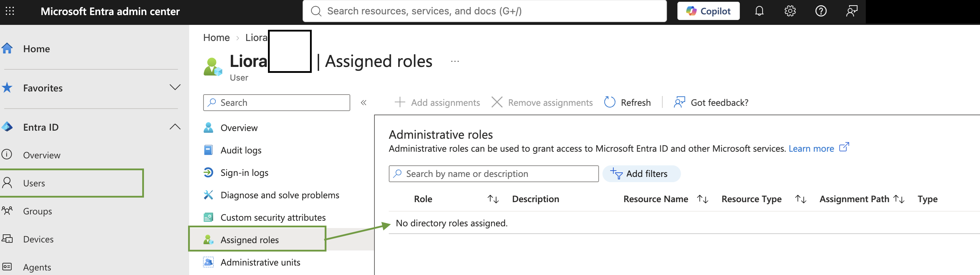This screenshot has height=275, width=980.
Task: Open Entra ID Overview in sidebar
Action: 41,155
